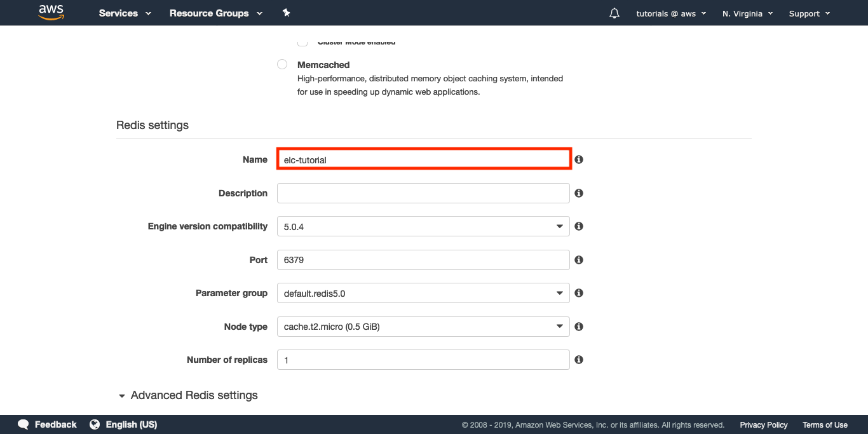Viewport: 868px width, 434px height.
Task: Open the Privacy Policy link
Action: coord(763,425)
